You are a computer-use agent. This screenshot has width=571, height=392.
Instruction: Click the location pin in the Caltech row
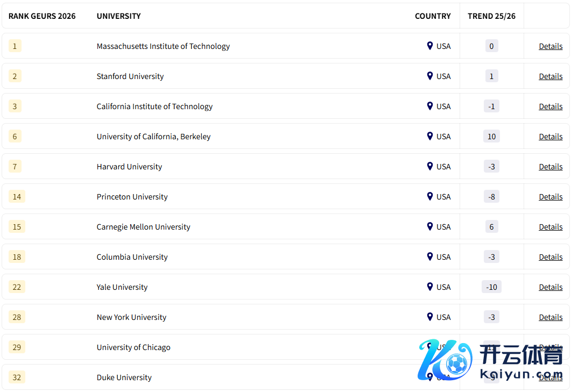point(429,106)
